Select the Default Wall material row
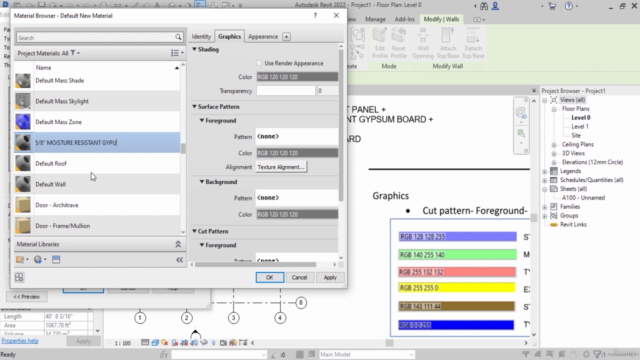The width and height of the screenshot is (640, 360). pyautogui.click(x=97, y=184)
